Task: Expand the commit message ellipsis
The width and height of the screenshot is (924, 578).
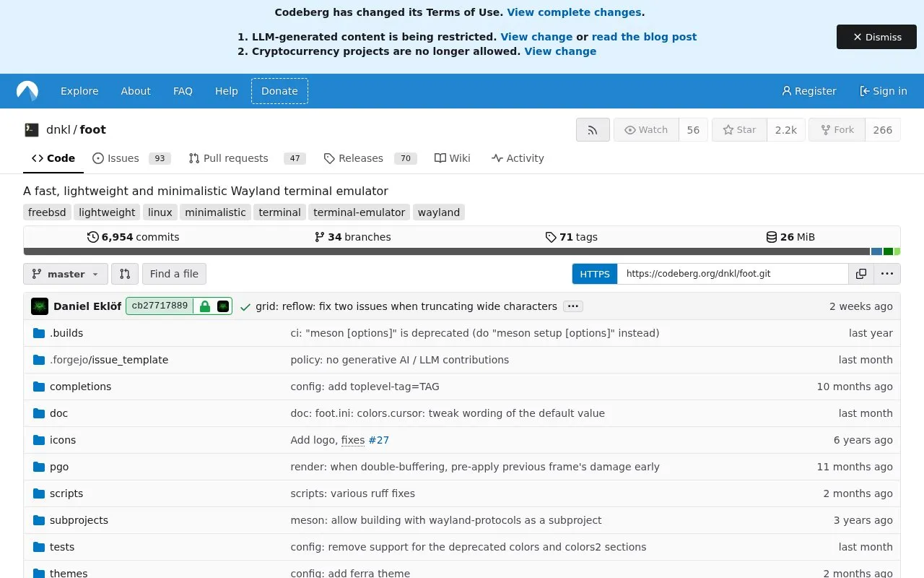Action: click(573, 306)
